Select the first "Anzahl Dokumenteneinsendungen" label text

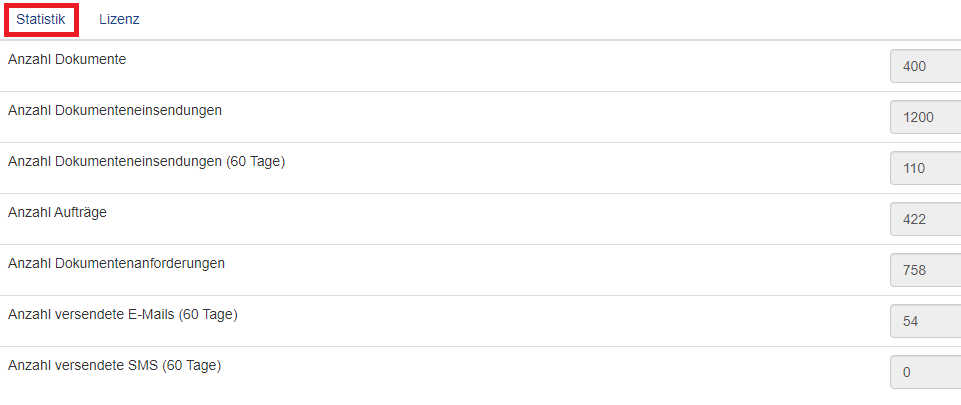click(x=115, y=110)
